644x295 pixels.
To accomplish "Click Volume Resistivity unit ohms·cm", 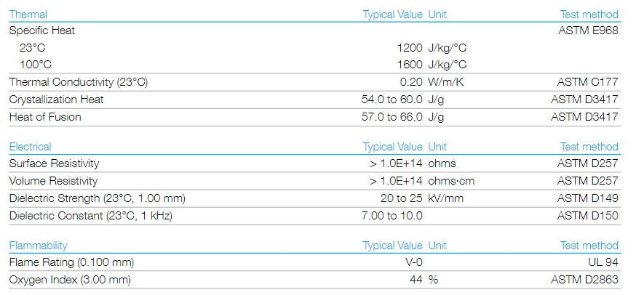I will pos(451,182).
